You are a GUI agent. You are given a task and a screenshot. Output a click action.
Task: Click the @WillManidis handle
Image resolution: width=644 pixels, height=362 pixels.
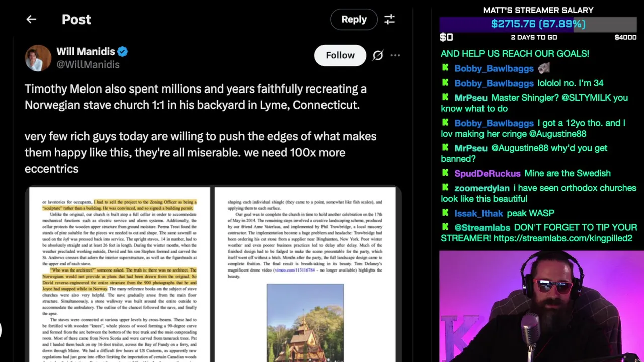(x=88, y=64)
